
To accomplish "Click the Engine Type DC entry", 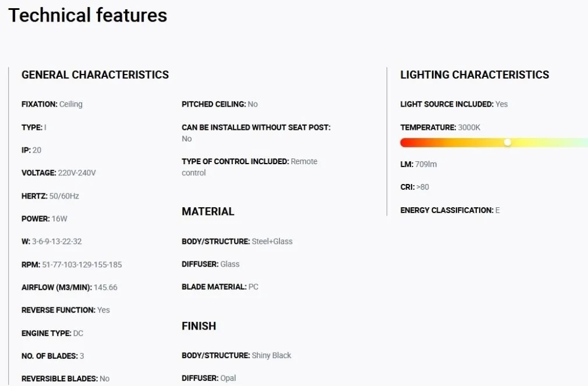I will [x=51, y=333].
